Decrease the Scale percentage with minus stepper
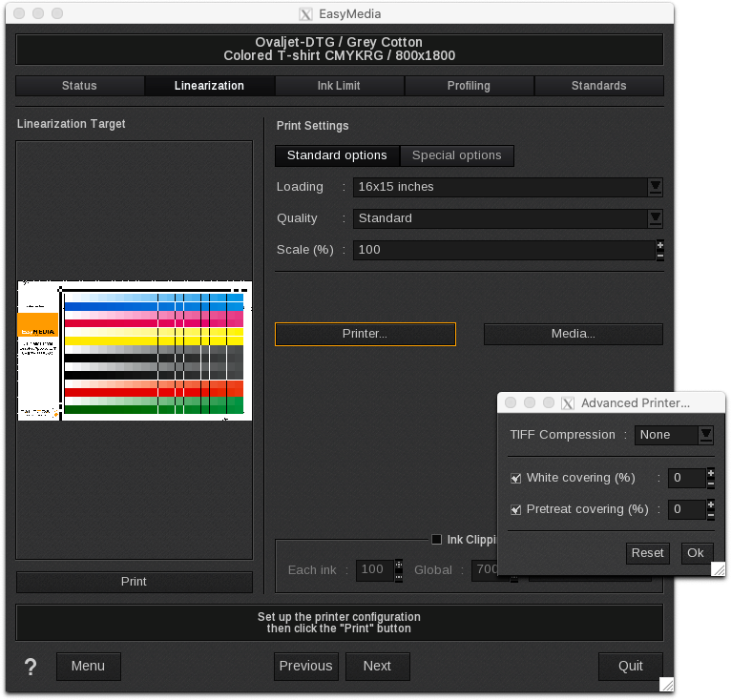This screenshot has height=700, width=731. pos(659,256)
